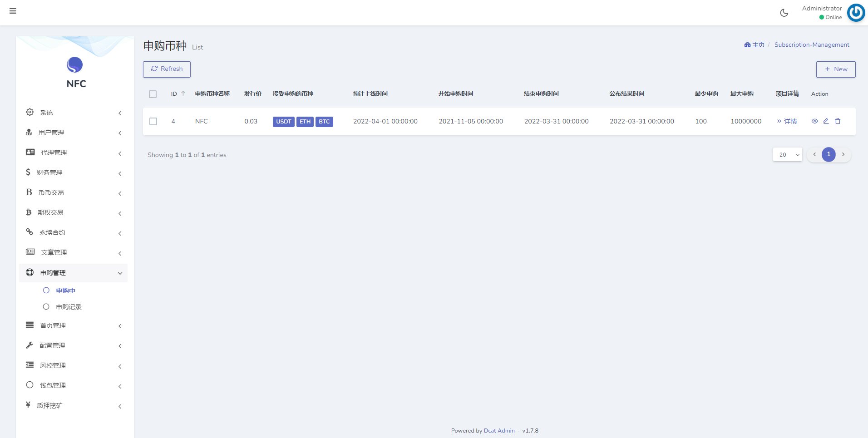
Task: Select the 申购中 submenu item
Action: [x=65, y=290]
